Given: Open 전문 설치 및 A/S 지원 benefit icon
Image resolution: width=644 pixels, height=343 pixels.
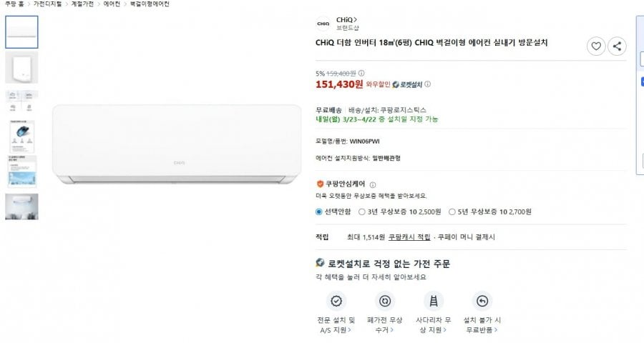Looking at the screenshot, I should point(335,300).
